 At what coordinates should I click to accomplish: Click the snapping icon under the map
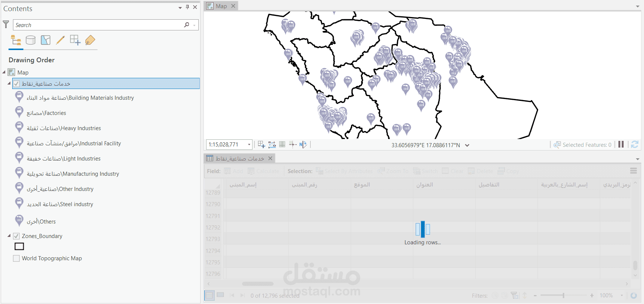[x=272, y=145]
